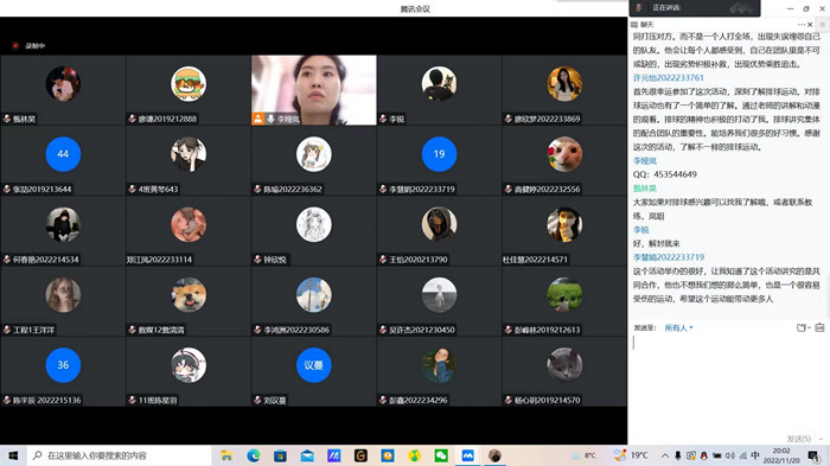This screenshot has height=466, width=830.
Task: Click the 许元怡2022233761 sender name in chat
Action: coord(668,78)
